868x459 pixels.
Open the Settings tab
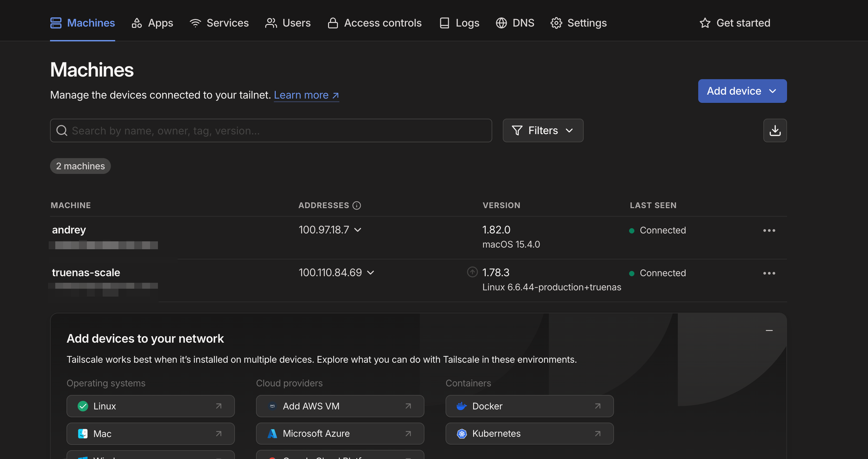579,23
